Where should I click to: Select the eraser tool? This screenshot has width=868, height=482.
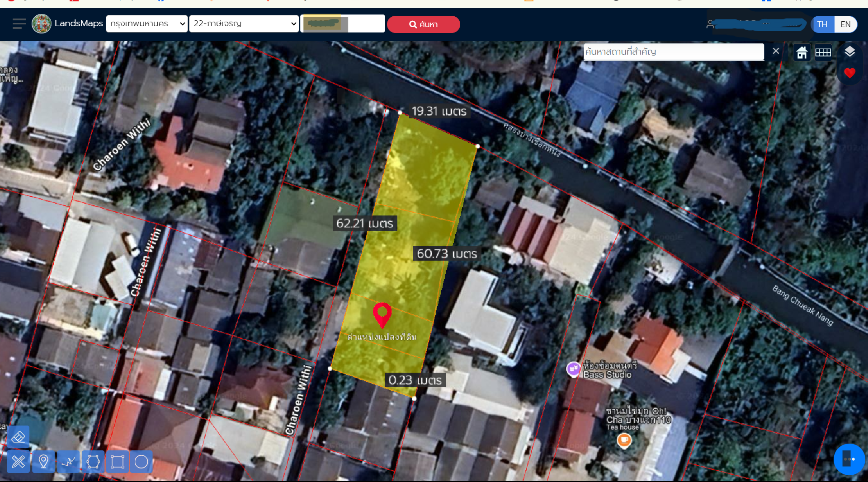(x=19, y=437)
